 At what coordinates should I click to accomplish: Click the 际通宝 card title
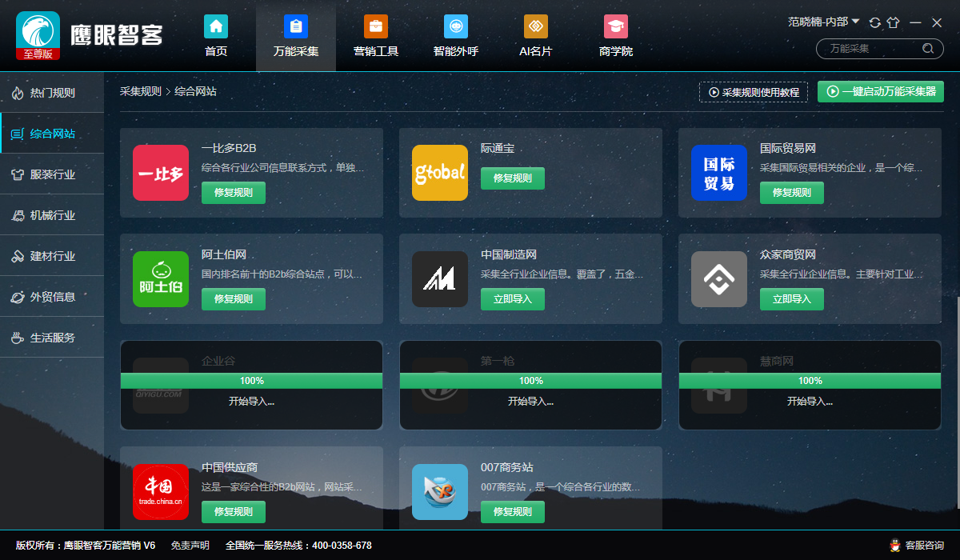click(x=498, y=149)
